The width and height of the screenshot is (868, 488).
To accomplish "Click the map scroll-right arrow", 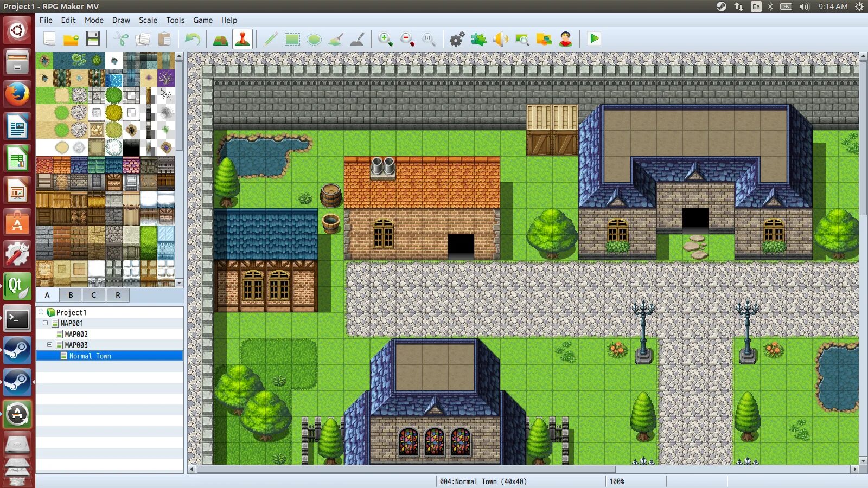I will (855, 469).
